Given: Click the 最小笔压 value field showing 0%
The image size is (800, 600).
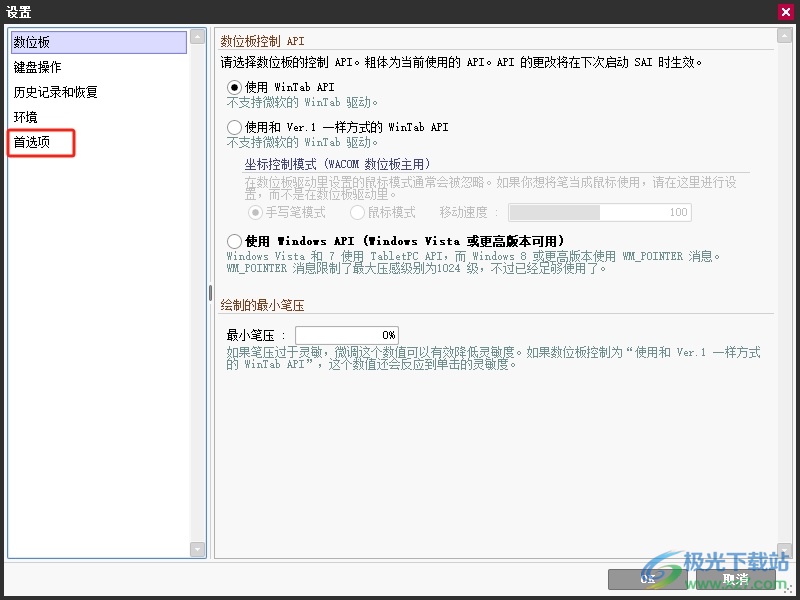Looking at the screenshot, I should 347,335.
